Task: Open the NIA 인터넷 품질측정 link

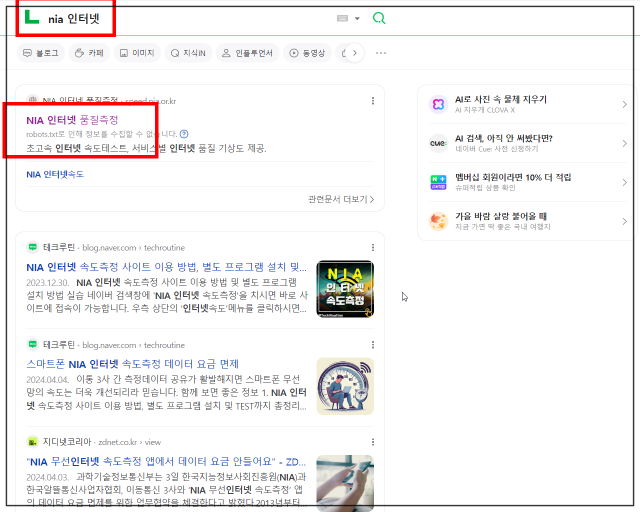Action: [72, 120]
